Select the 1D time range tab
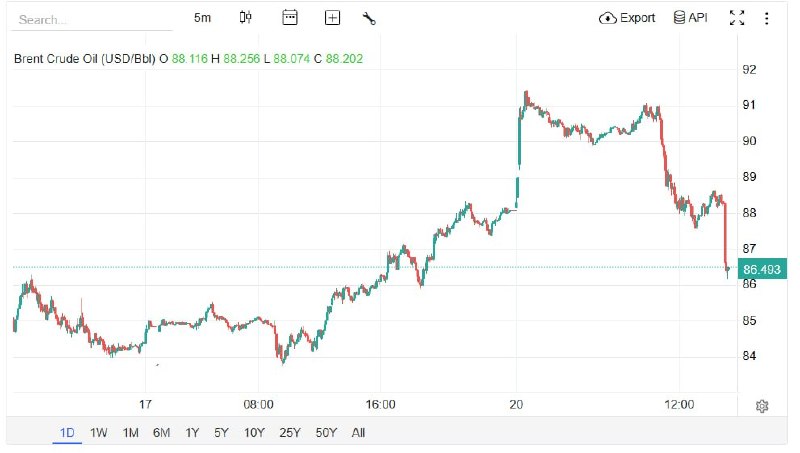Viewport: 800px width, 453px height. click(67, 433)
